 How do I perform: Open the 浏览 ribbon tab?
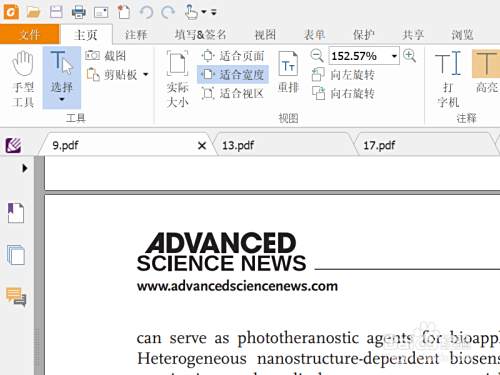point(462,34)
